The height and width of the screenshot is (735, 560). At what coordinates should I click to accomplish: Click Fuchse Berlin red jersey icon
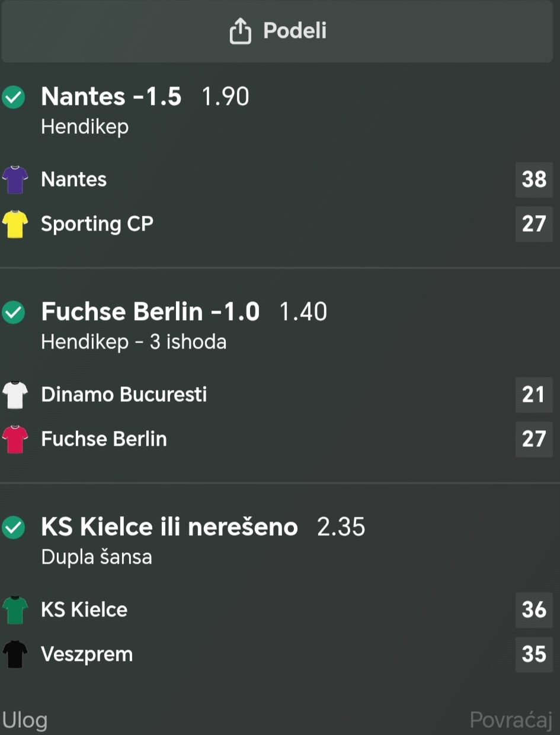click(15, 439)
